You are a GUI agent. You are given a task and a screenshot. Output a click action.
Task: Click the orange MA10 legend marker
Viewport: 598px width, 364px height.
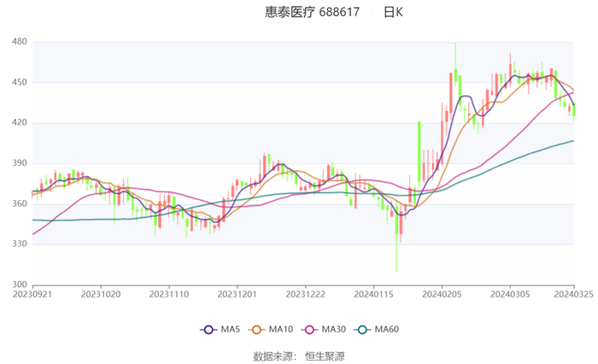click(x=257, y=330)
